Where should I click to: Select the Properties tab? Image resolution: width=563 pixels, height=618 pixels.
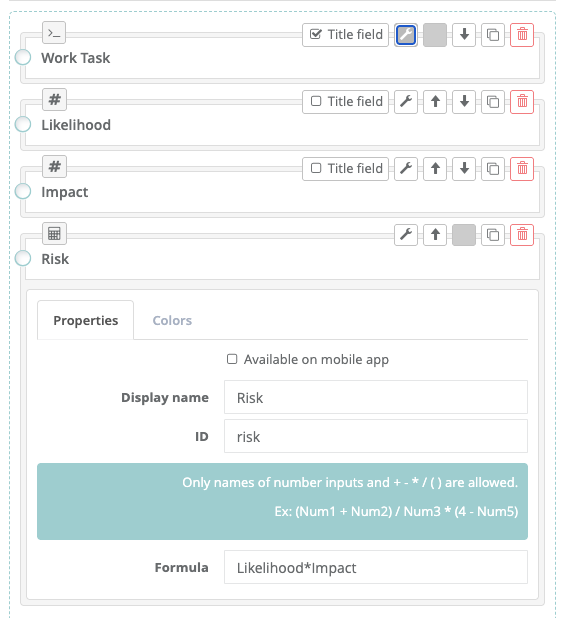[86, 320]
